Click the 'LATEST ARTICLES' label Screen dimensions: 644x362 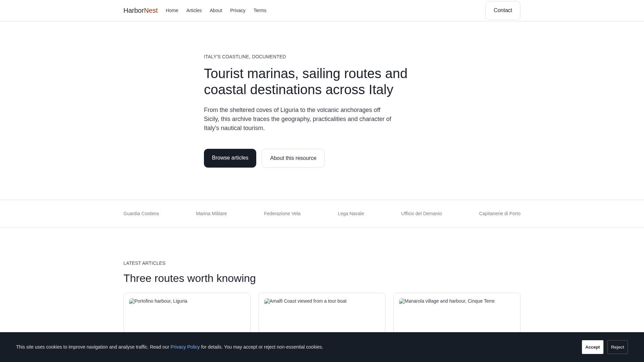[x=144, y=263]
